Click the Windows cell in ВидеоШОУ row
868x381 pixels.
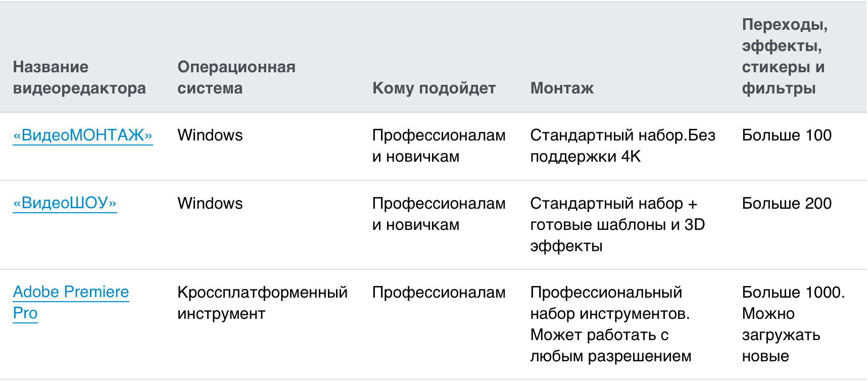(x=210, y=204)
